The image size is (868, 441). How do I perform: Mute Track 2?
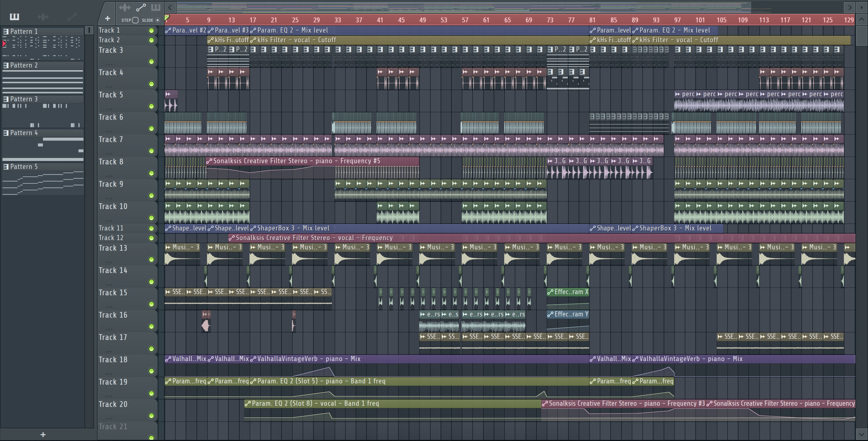click(x=151, y=40)
